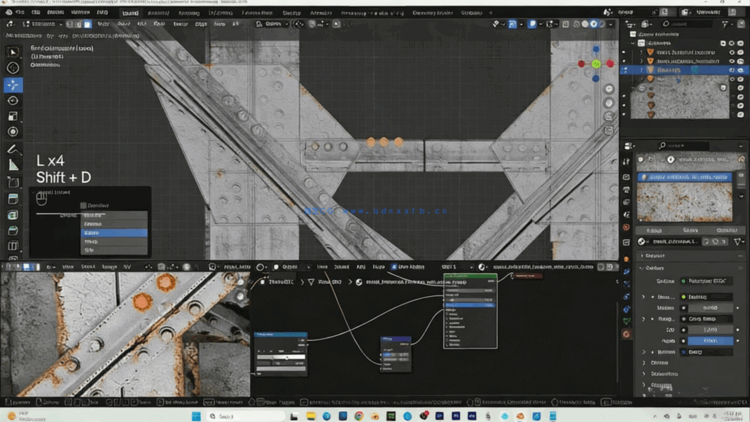Select the active Move tool
The height and width of the screenshot is (422, 750).
click(x=13, y=85)
